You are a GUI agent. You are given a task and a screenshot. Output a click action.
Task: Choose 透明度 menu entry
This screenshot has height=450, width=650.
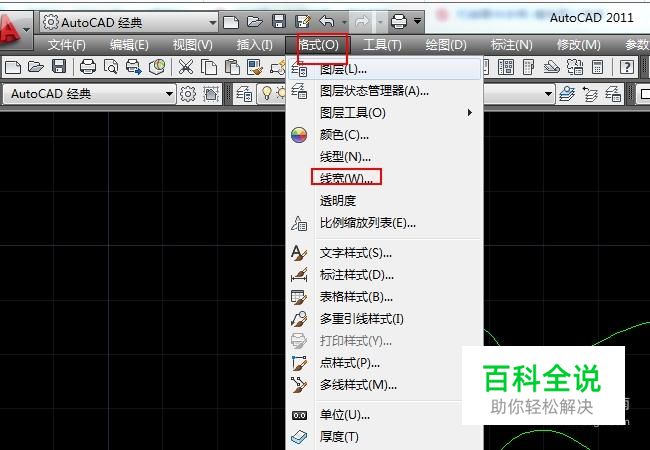coord(385,201)
